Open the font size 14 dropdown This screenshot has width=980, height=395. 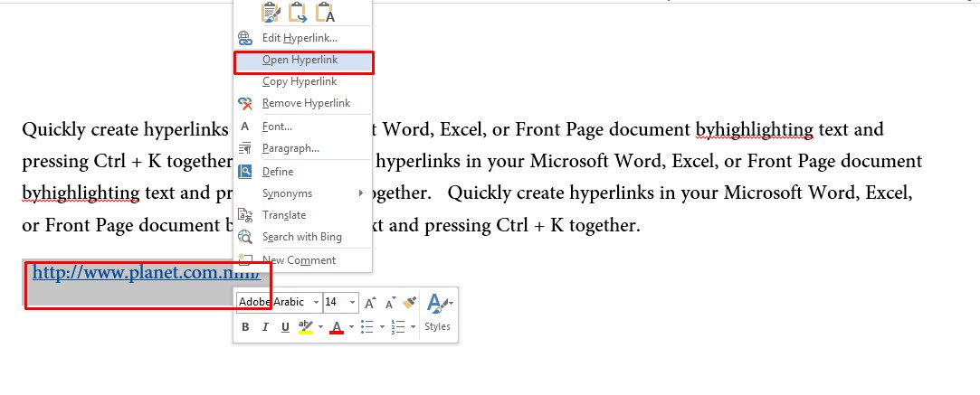[x=353, y=302]
